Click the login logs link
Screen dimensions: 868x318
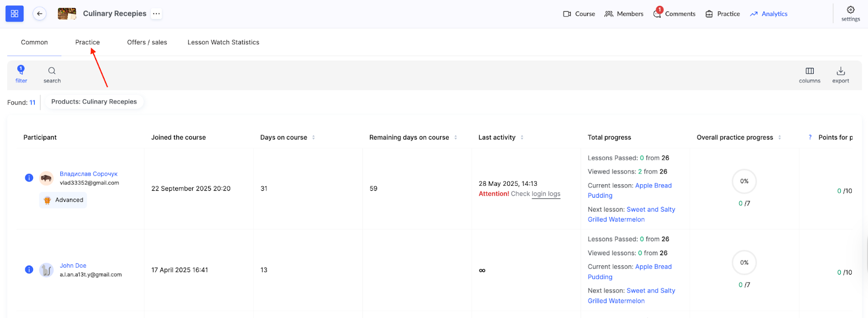[x=546, y=194]
